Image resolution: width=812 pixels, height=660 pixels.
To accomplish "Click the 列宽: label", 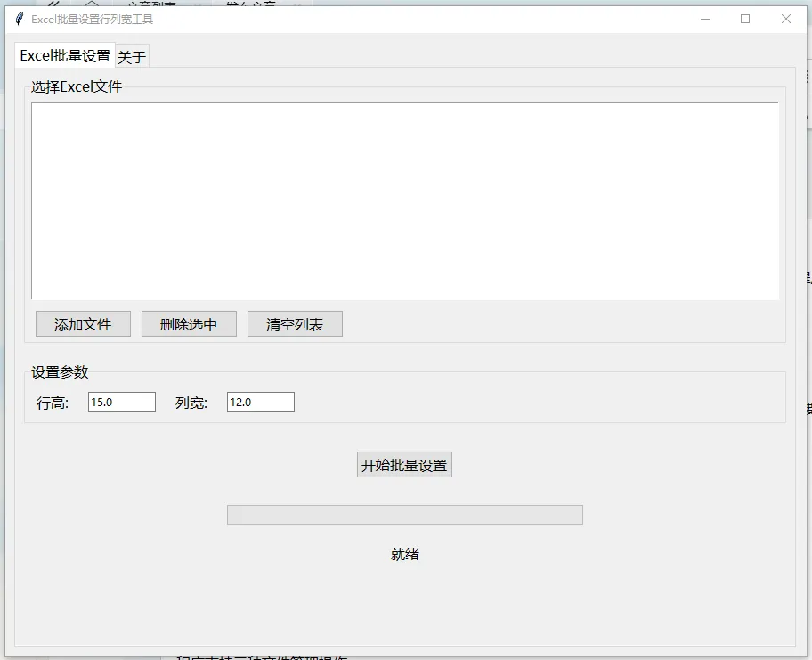I will pos(191,403).
